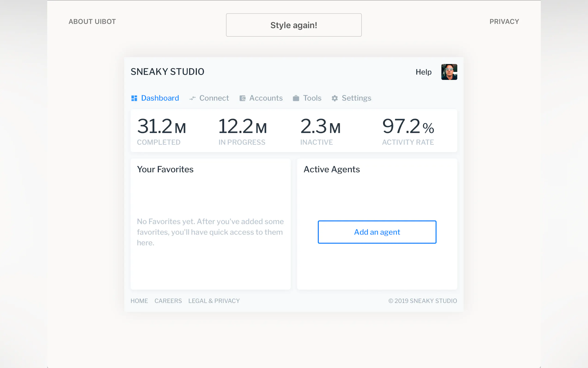Open the user profile avatar
The image size is (588, 368).
pos(449,72)
